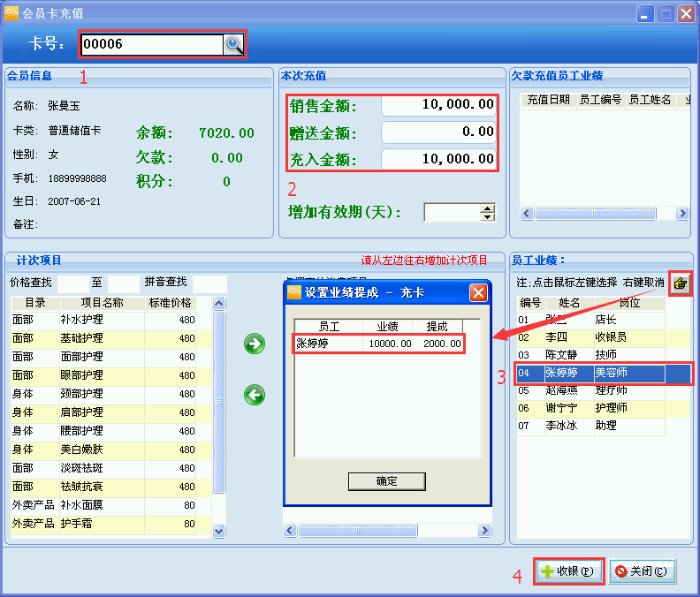Close the 设置业绩提成 dialog with red X
Screen dimensions: 700x597
click(x=478, y=292)
